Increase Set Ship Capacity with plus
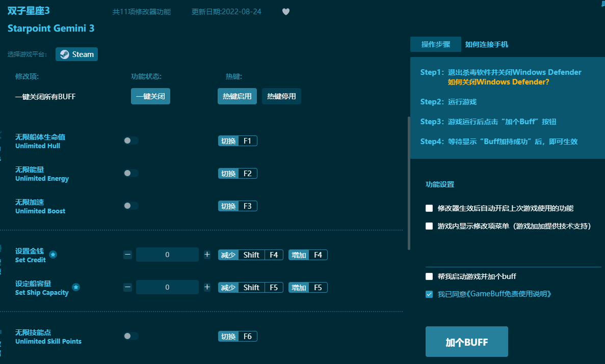The image size is (605, 364). point(207,287)
